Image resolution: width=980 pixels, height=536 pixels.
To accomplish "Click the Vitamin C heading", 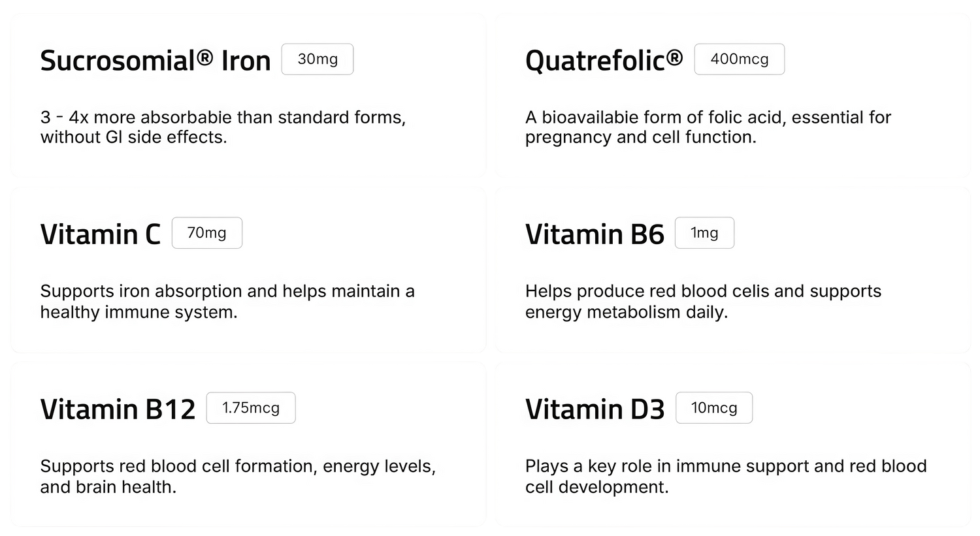I will 100,234.
